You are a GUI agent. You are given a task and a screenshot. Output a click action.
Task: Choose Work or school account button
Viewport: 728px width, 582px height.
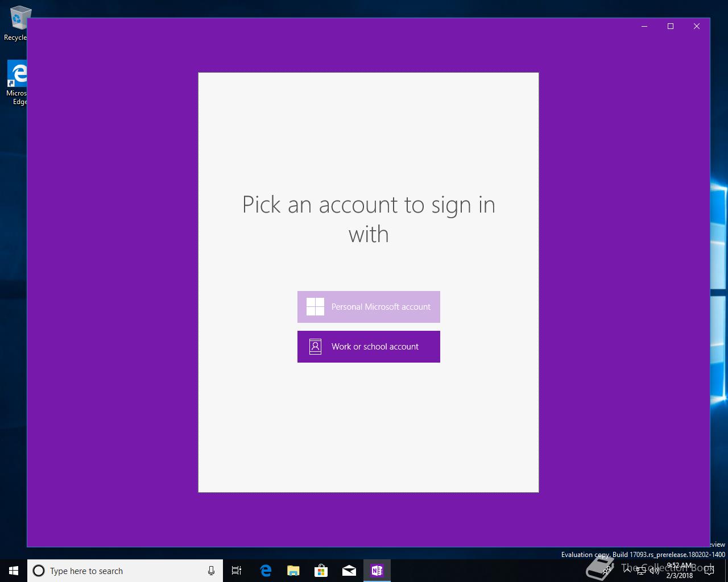coord(369,347)
